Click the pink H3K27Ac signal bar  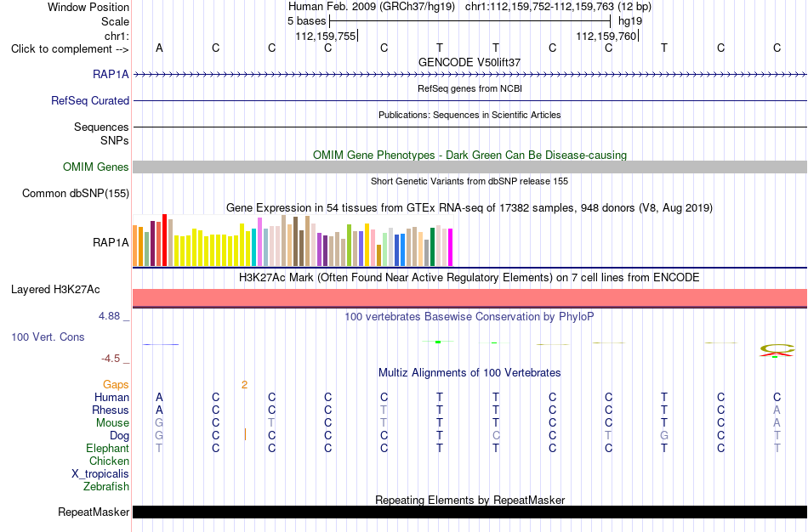(470, 298)
